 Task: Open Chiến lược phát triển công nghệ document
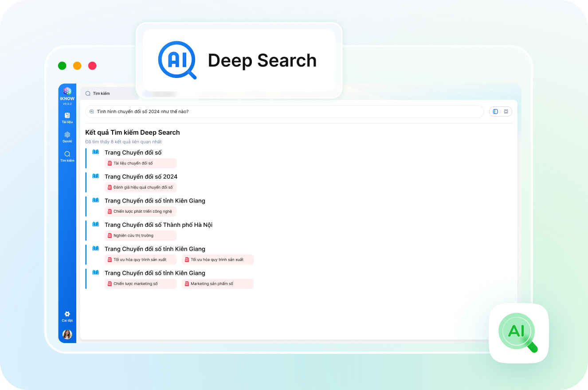coord(140,211)
